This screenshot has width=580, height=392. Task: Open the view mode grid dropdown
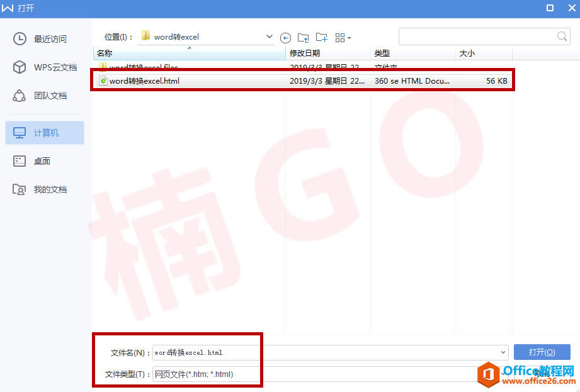coord(343,37)
